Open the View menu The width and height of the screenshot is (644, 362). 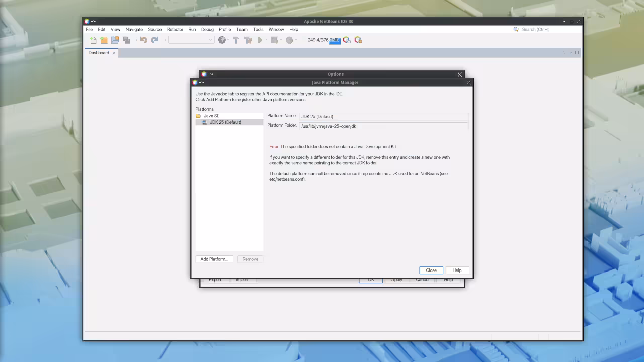pyautogui.click(x=115, y=29)
